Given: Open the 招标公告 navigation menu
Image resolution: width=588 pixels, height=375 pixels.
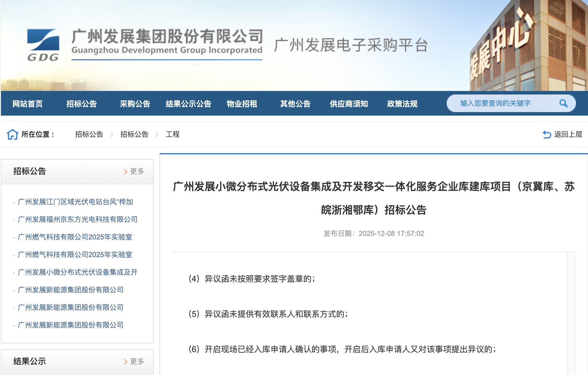Looking at the screenshot, I should (x=81, y=103).
